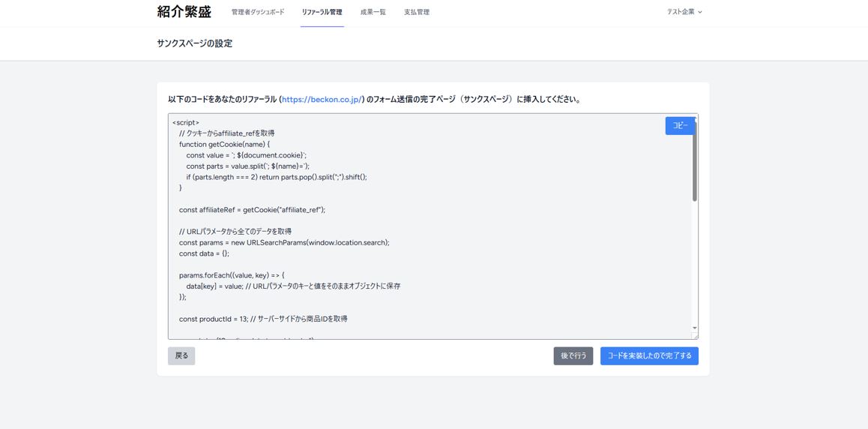Click the 戻る back button
Screen dimensions: 868x429
pos(181,355)
